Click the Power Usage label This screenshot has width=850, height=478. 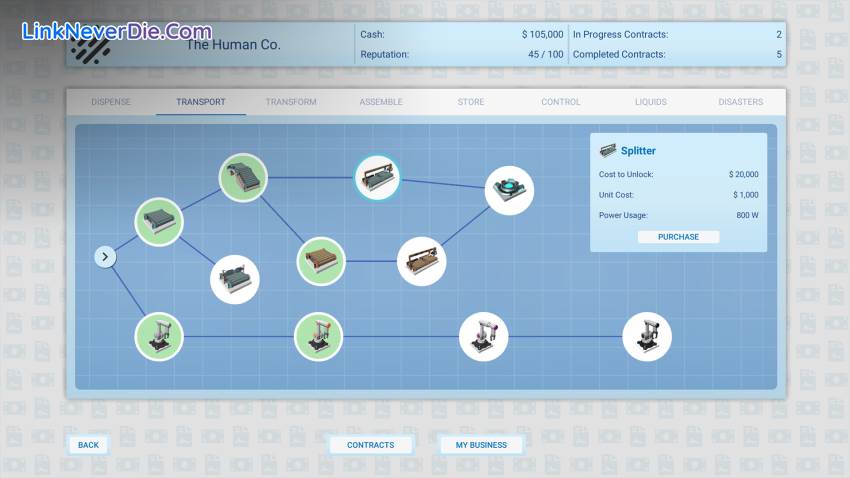[x=623, y=215]
